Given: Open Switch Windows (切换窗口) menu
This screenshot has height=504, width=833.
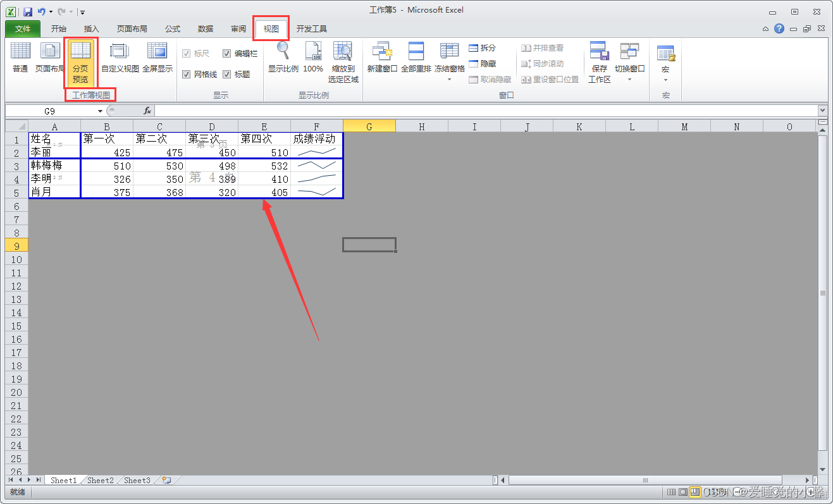Looking at the screenshot, I should click(629, 62).
